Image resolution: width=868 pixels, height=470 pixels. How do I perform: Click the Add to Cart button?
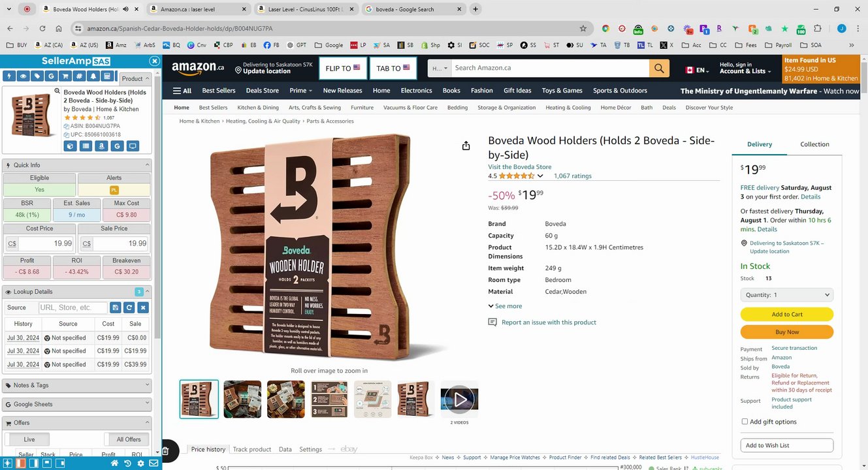point(787,314)
